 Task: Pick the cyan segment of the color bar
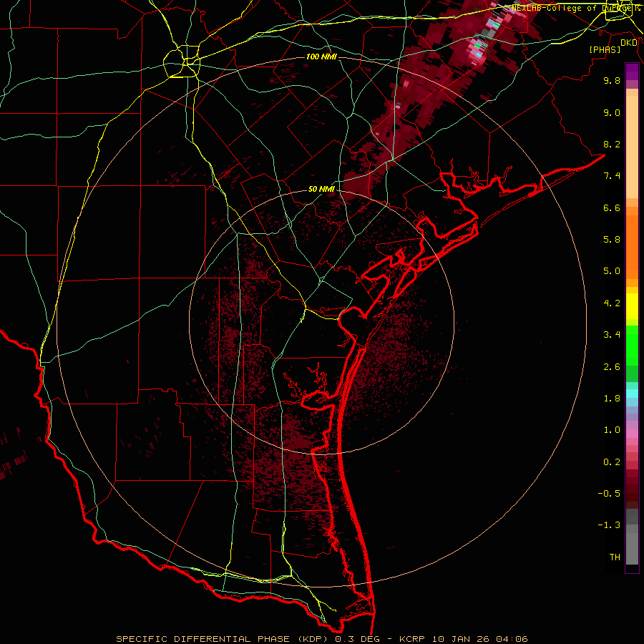pyautogui.click(x=632, y=394)
